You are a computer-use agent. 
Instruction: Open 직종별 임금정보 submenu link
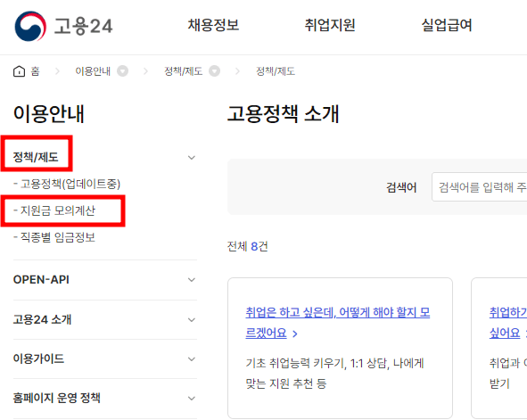[54, 237]
